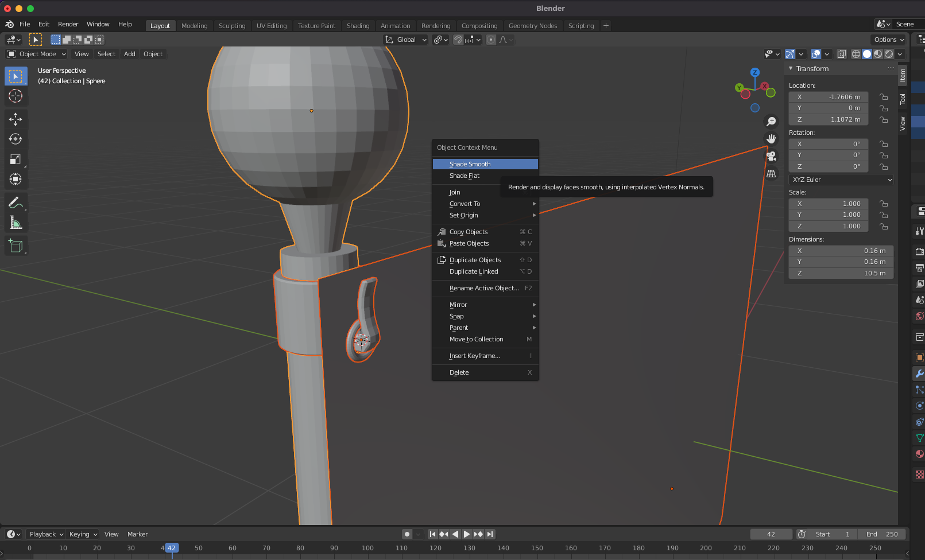The height and width of the screenshot is (560, 925).
Task: Select the Measure tool
Action: pyautogui.click(x=16, y=223)
